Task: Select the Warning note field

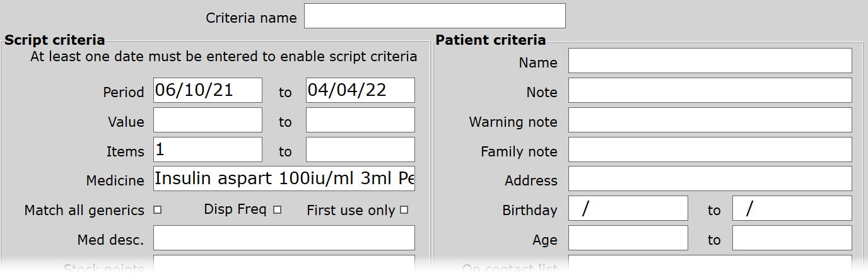Action: [x=710, y=120]
